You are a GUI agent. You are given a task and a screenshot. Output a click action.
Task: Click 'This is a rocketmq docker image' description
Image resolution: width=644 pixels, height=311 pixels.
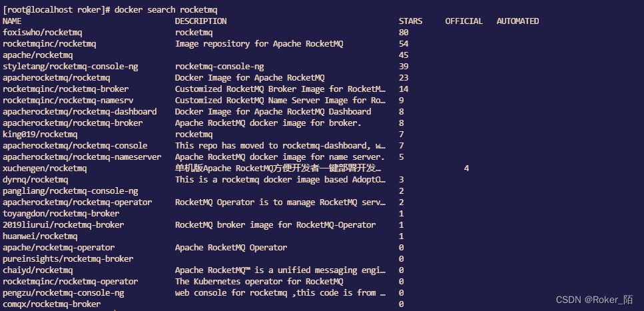coord(280,180)
